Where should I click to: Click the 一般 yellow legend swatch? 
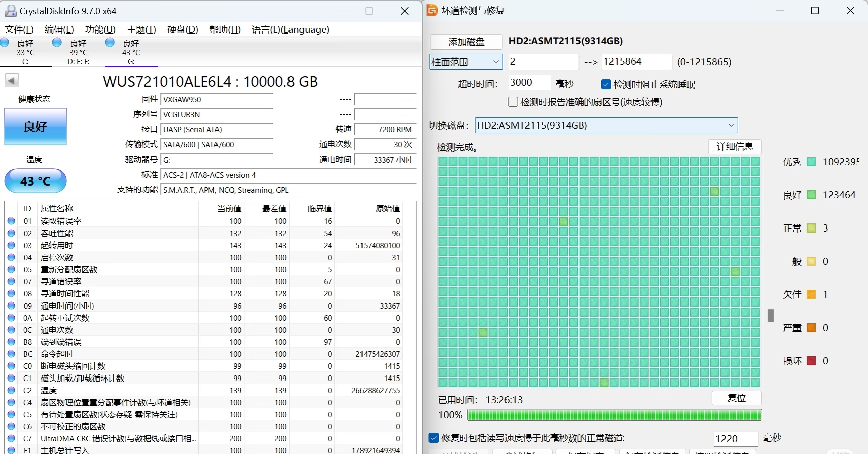(x=811, y=261)
